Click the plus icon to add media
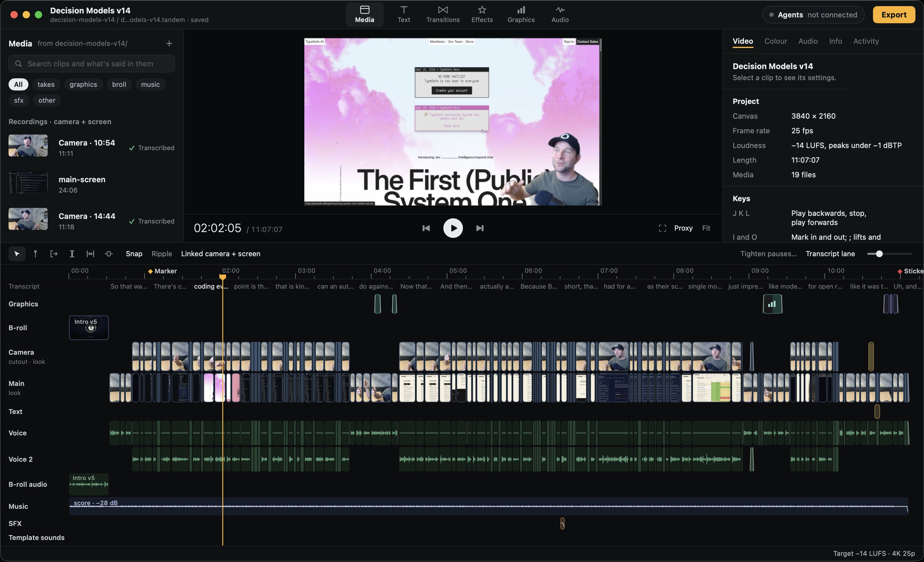 click(x=169, y=43)
